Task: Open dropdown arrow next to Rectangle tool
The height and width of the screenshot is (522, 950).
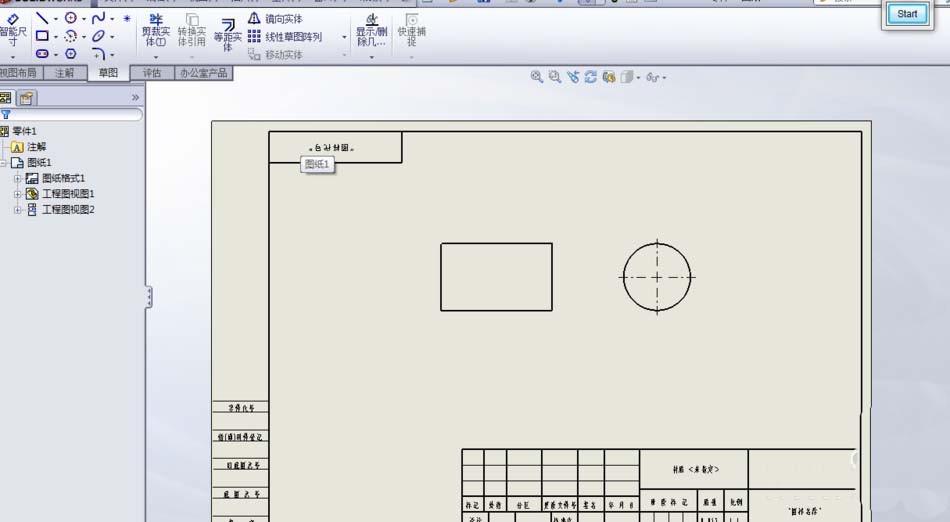Action: (55, 37)
